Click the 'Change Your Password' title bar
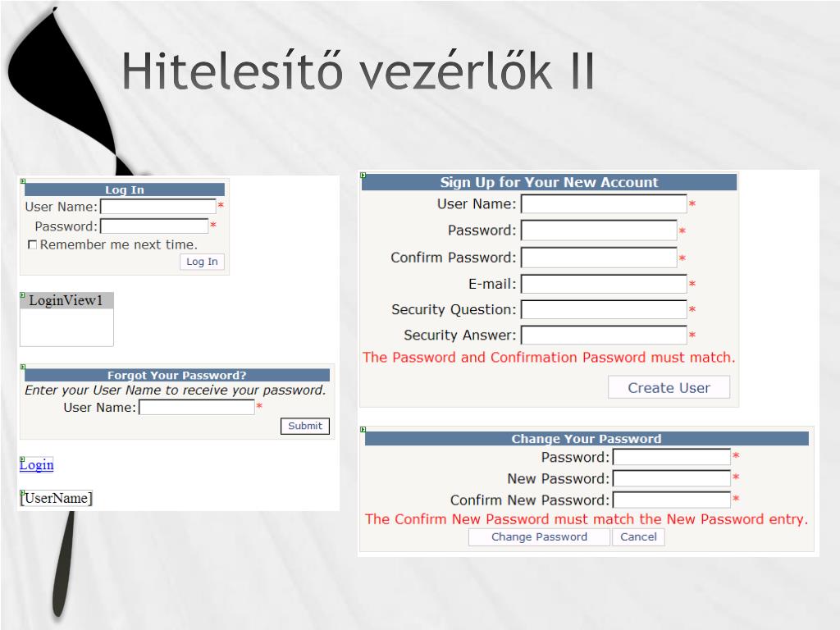Viewport: 840px width, 630px height. click(587, 439)
